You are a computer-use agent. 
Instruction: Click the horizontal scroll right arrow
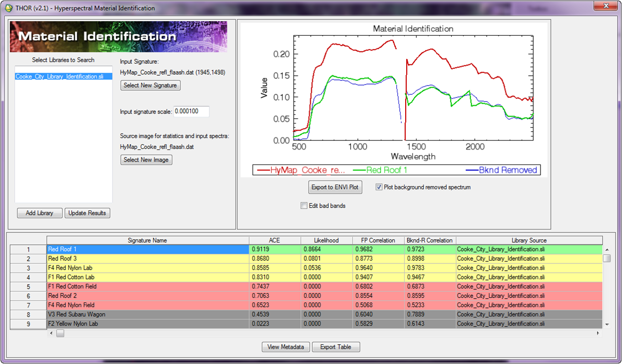(x=599, y=333)
